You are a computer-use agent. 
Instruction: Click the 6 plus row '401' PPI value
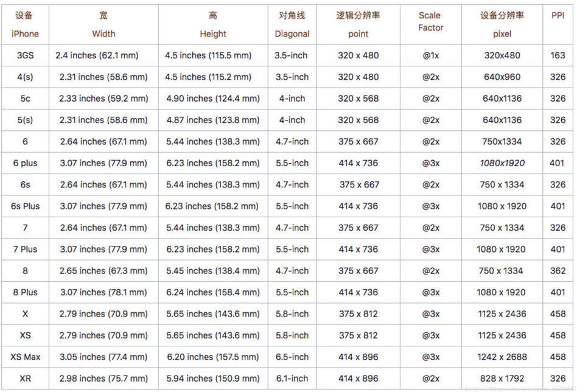tap(558, 163)
